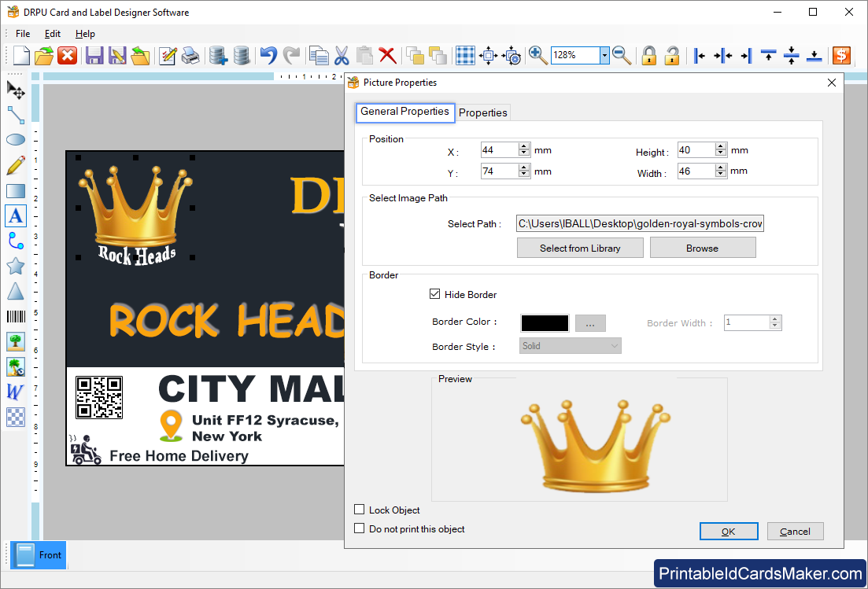This screenshot has height=589, width=868.
Task: Select the Barcode tool
Action: (x=16, y=316)
